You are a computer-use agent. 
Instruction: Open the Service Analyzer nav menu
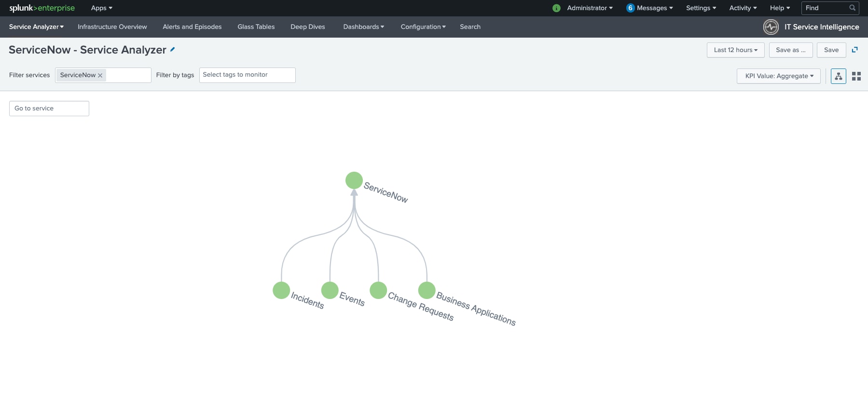[x=36, y=27]
